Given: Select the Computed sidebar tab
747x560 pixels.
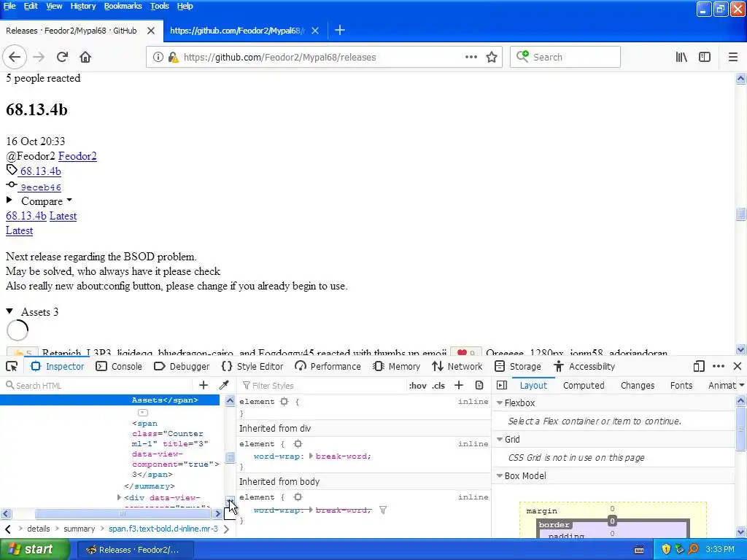Looking at the screenshot, I should (584, 385).
